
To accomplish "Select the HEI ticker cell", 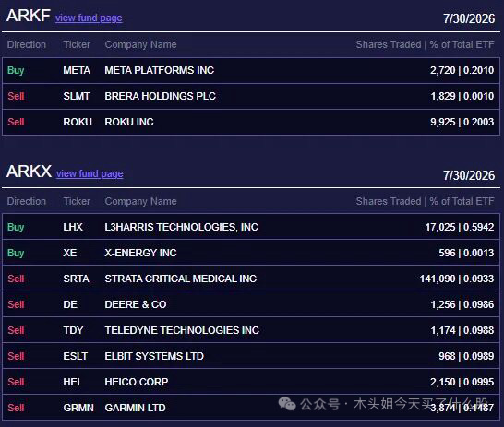I will (71, 382).
